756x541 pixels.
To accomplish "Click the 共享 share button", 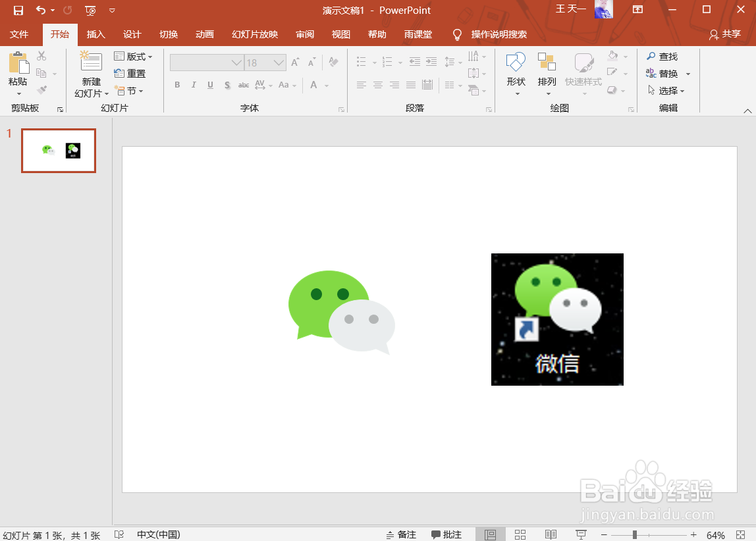I will click(x=724, y=34).
